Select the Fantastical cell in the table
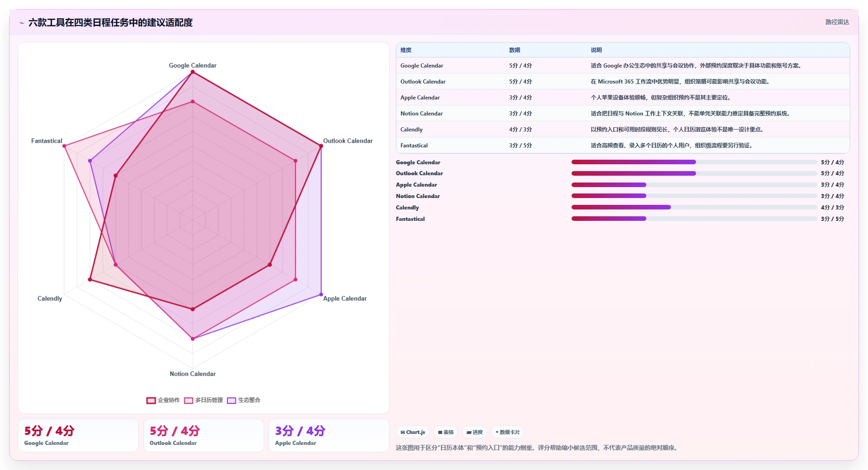The height and width of the screenshot is (470, 868). click(414, 146)
